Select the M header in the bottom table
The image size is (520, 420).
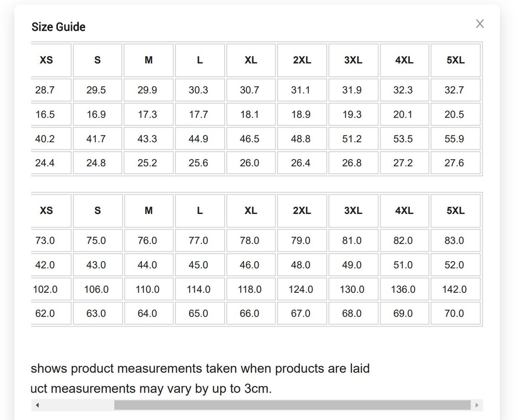click(x=149, y=211)
